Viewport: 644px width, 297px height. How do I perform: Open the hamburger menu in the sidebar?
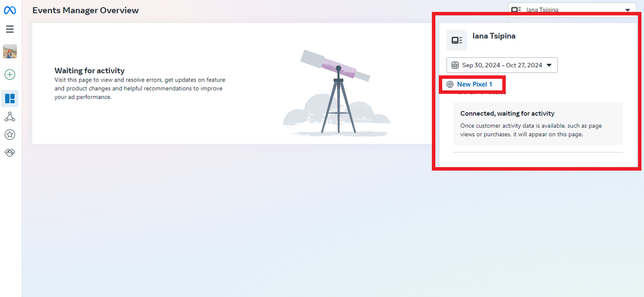[x=10, y=29]
